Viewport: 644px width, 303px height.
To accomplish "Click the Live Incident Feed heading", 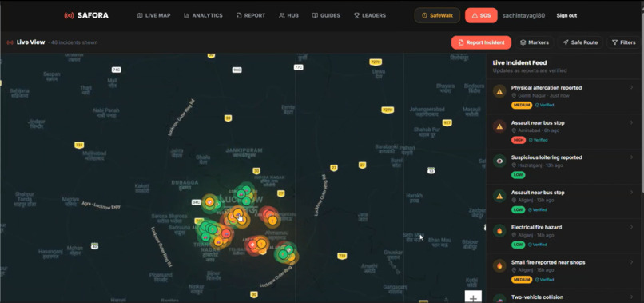I will point(519,63).
